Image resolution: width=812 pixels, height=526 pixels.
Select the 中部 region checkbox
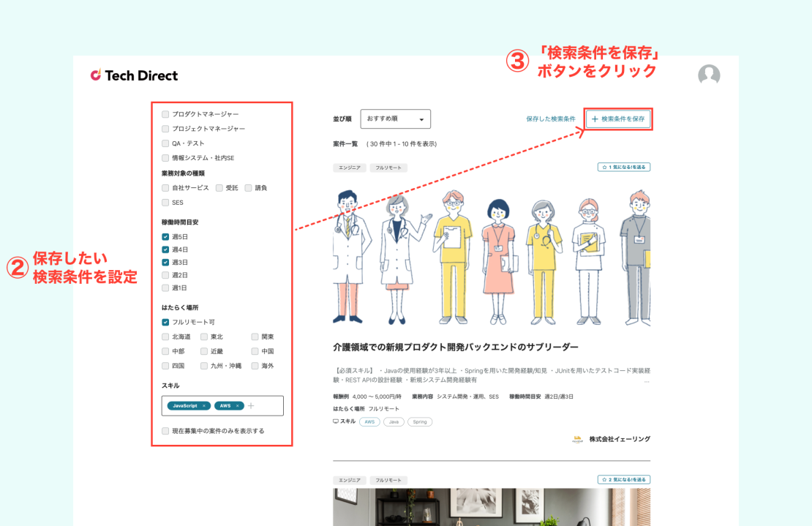pyautogui.click(x=165, y=351)
